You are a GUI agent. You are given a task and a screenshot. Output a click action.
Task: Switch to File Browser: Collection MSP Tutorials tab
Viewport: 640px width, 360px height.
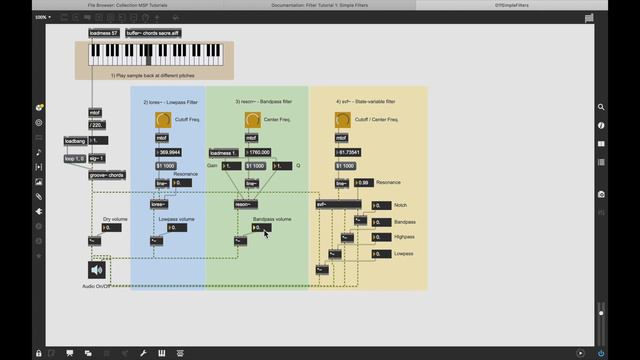tap(127, 5)
